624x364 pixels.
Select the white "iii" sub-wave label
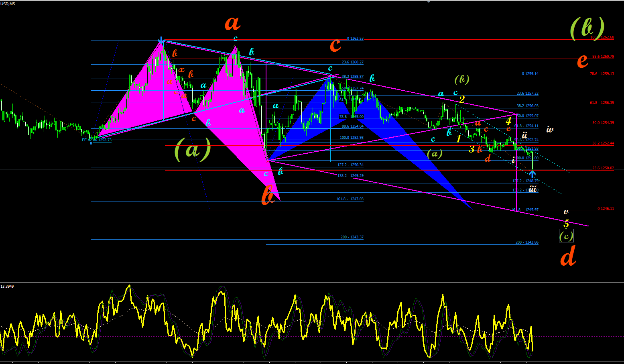click(532, 189)
